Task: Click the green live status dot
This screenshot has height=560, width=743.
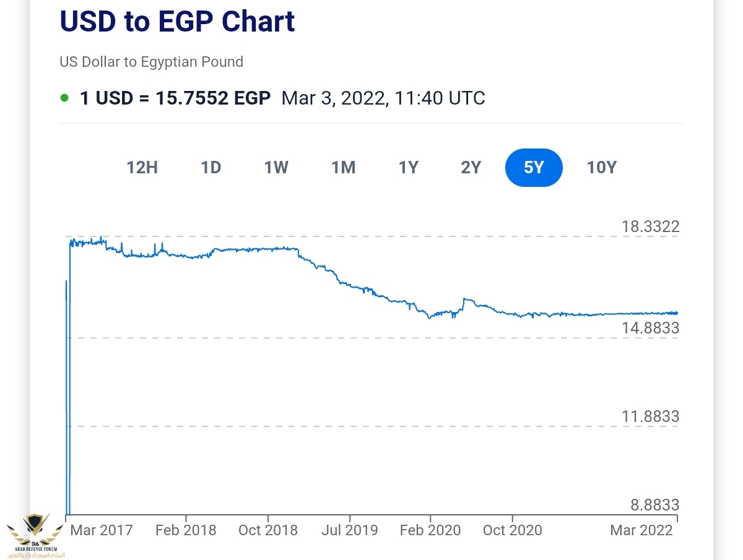Action: [64, 98]
